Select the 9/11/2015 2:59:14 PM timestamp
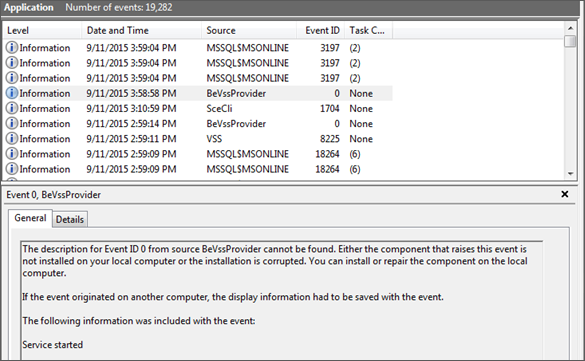 [131, 123]
